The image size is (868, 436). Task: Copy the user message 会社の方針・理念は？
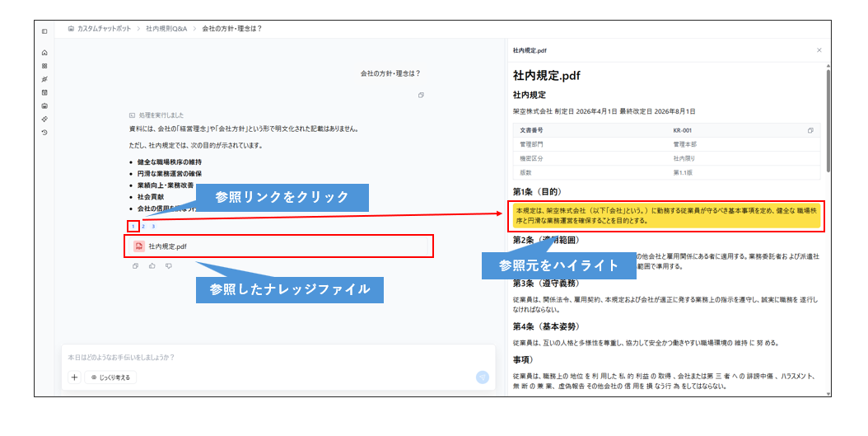coord(422,96)
